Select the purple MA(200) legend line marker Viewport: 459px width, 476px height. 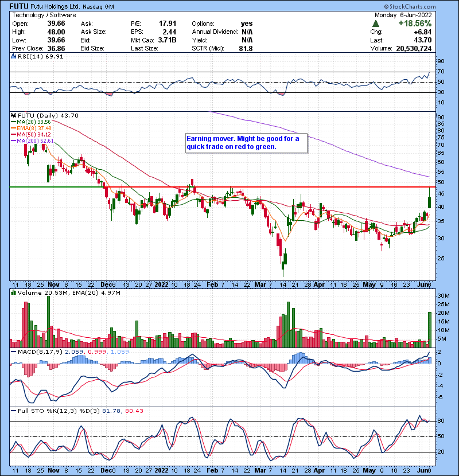click(x=13, y=141)
